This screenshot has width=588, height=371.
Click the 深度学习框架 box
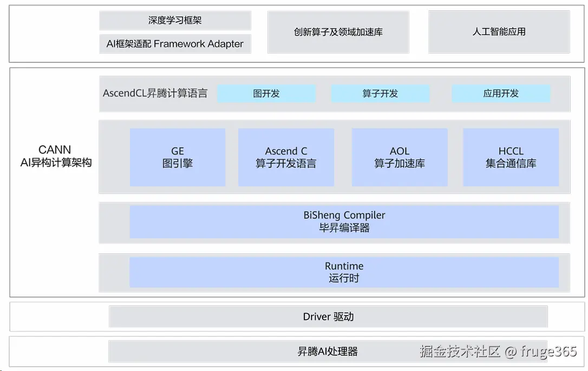coord(175,20)
